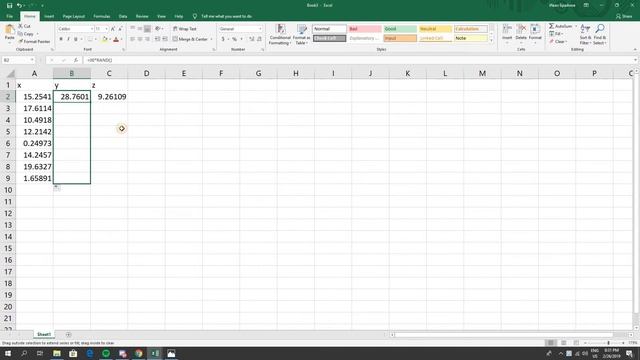640x360 pixels.
Task: Switch to the Formulas tab
Action: [x=102, y=16]
